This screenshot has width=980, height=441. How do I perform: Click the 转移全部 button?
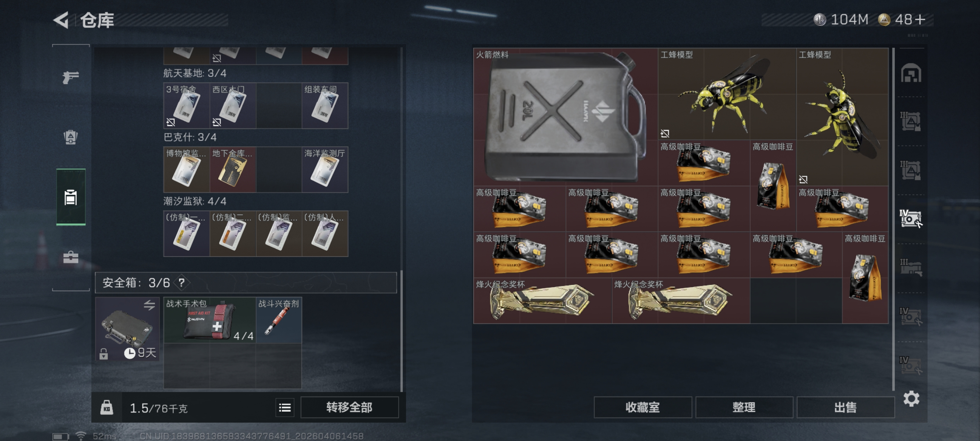click(x=349, y=407)
